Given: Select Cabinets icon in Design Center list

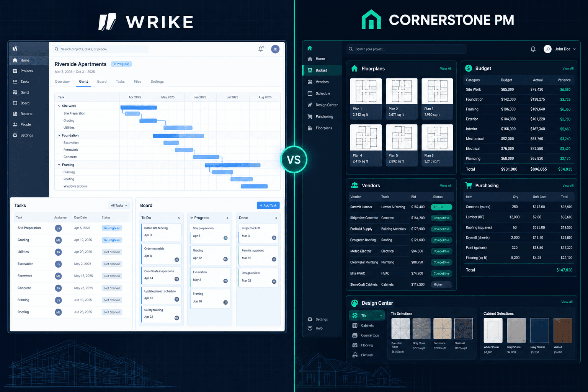Looking at the screenshot, I should 355,325.
